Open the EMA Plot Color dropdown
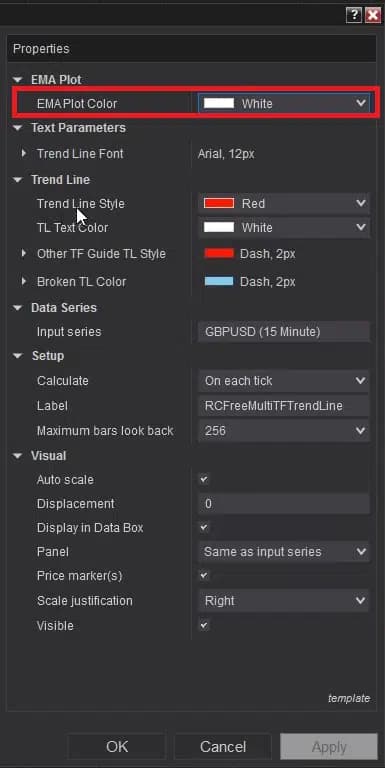This screenshot has width=385, height=768. point(284,103)
